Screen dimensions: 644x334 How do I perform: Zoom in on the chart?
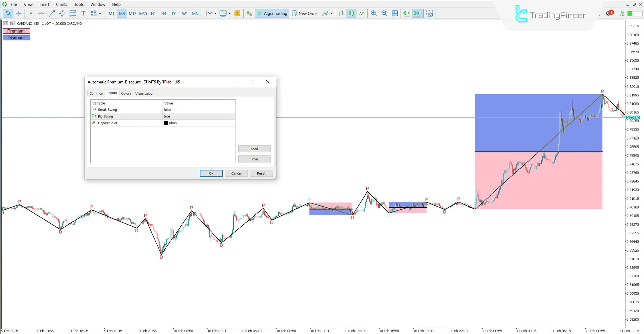374,13
